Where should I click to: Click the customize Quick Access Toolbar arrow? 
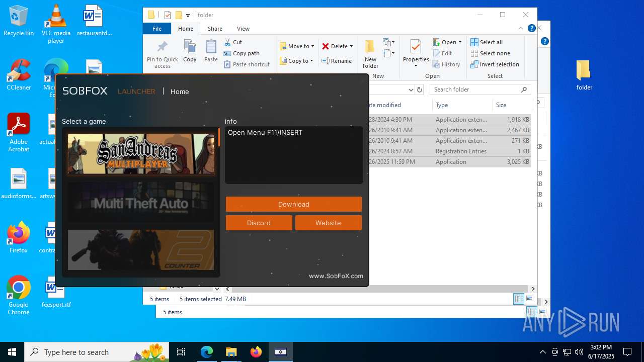(x=188, y=15)
